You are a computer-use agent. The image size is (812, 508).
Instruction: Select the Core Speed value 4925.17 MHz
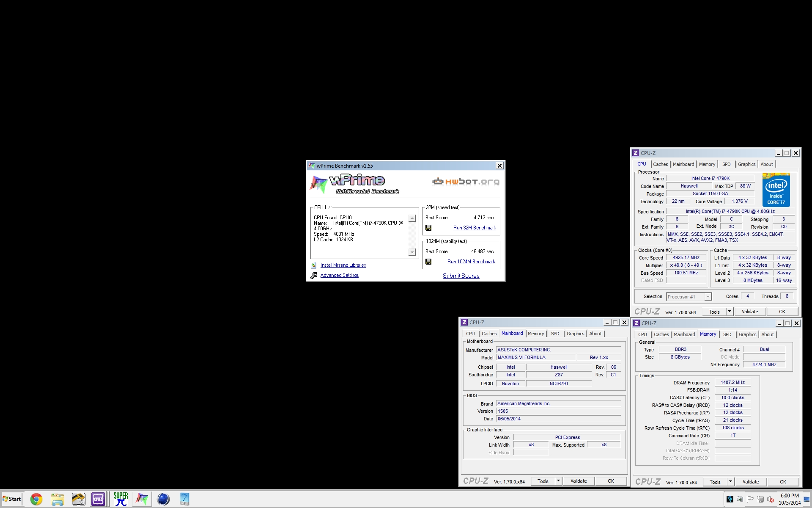tap(686, 258)
